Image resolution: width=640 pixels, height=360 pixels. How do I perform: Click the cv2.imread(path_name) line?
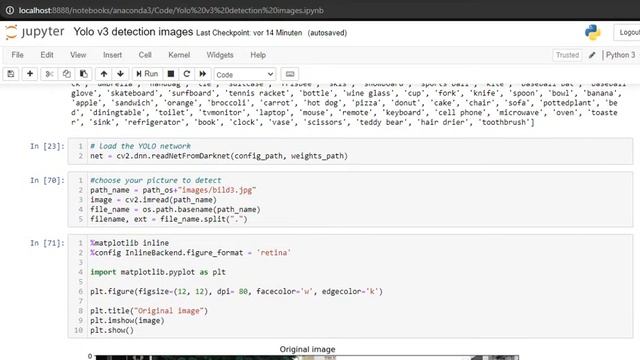pyautogui.click(x=153, y=200)
